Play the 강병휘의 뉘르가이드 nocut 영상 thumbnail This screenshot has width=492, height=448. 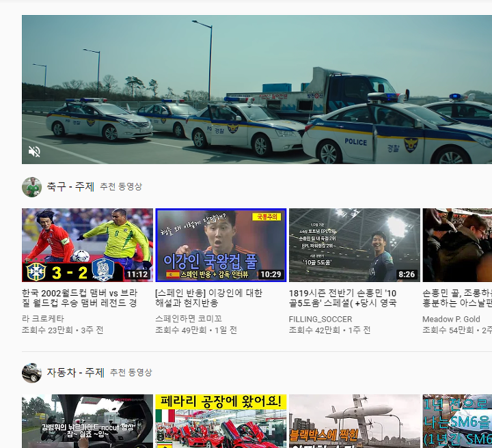[x=87, y=421]
